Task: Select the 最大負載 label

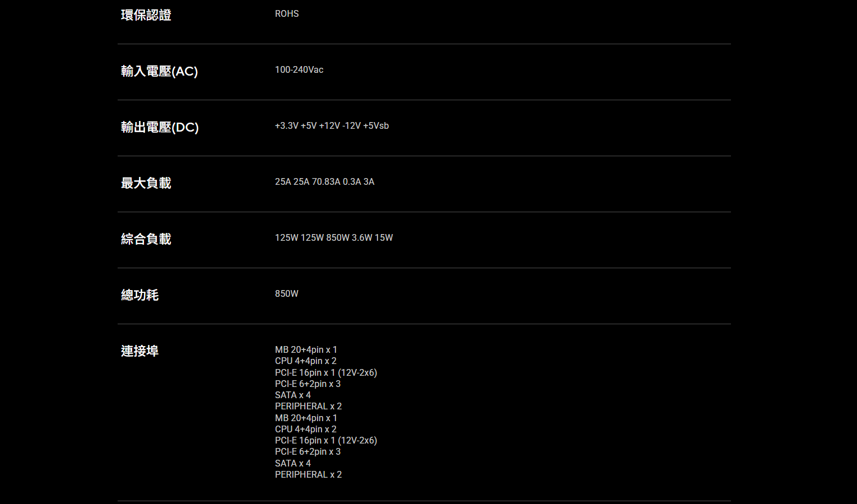Action: 146,183
